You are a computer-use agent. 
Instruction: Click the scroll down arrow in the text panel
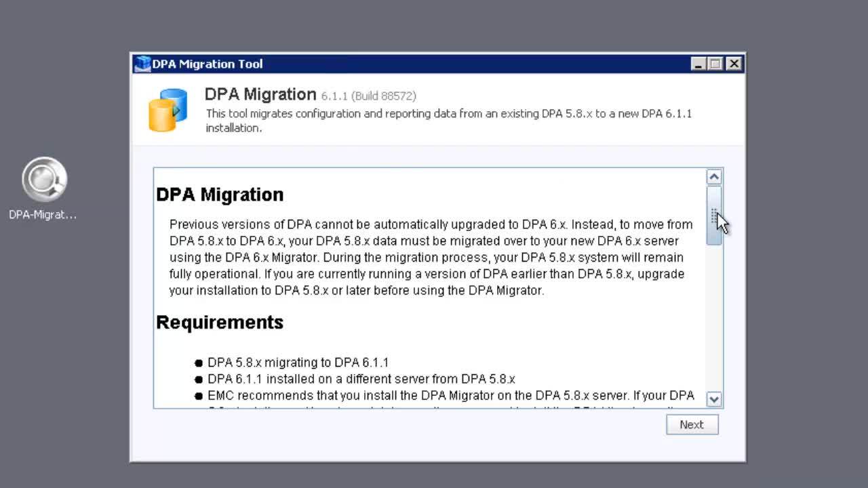713,399
